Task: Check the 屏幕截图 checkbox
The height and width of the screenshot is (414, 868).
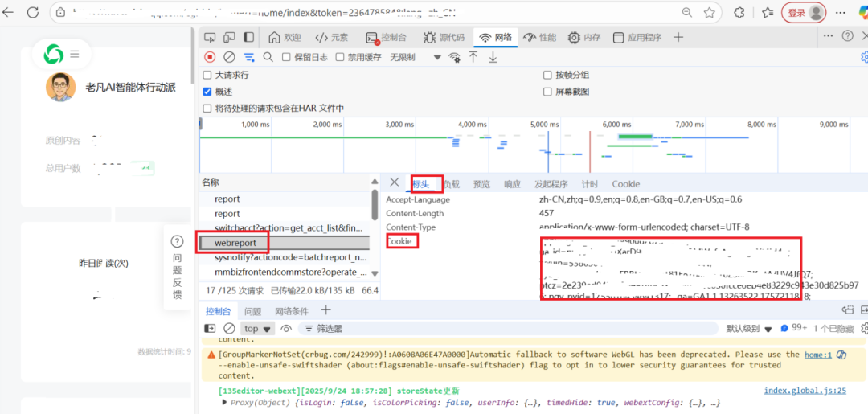Action: coord(547,92)
